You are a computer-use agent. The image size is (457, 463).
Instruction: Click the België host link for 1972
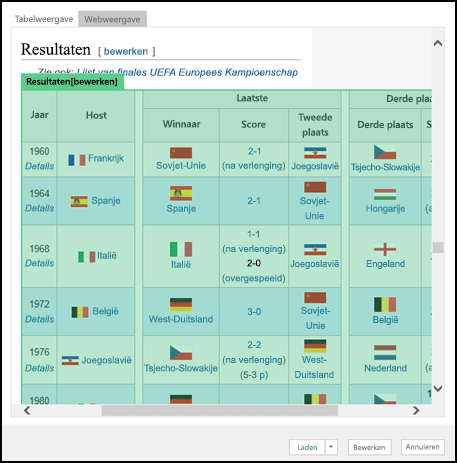coord(105,311)
